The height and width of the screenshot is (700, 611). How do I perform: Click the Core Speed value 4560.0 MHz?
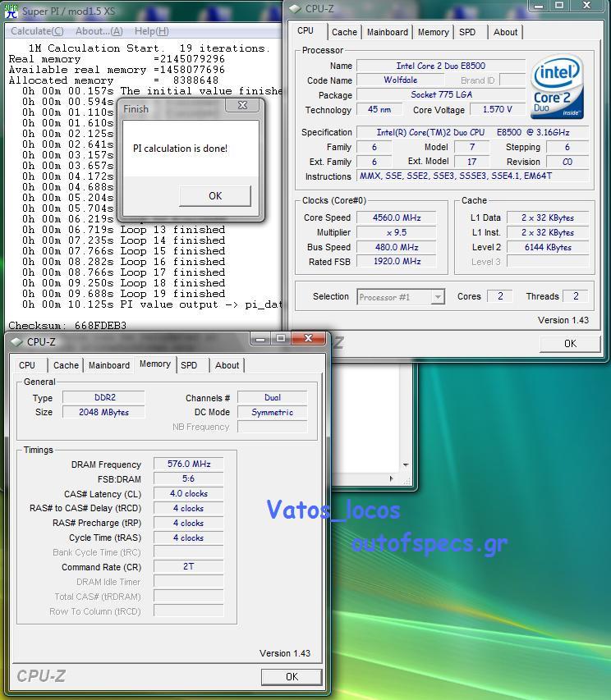click(x=397, y=217)
